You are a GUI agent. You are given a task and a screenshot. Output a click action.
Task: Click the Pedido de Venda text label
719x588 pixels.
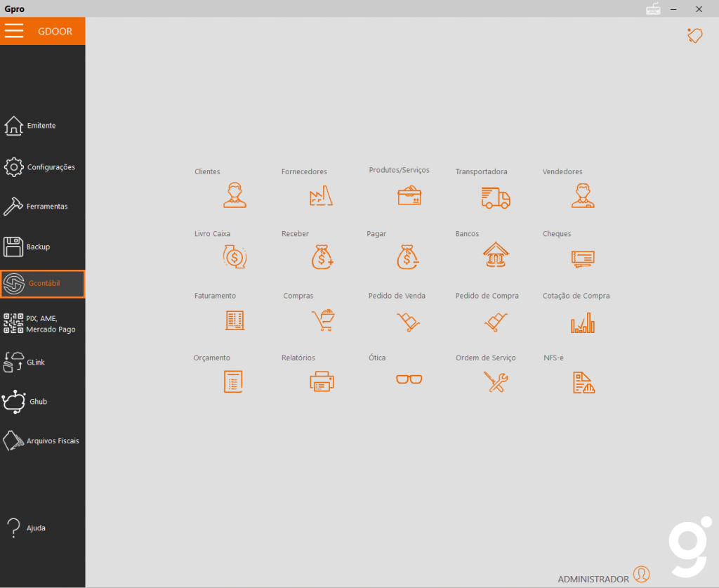pyautogui.click(x=397, y=296)
